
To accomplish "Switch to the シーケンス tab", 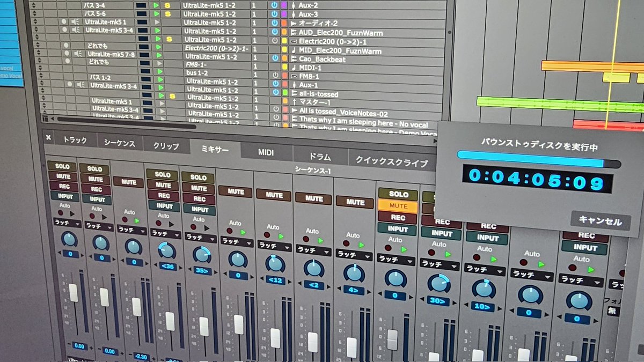I will [x=120, y=142].
